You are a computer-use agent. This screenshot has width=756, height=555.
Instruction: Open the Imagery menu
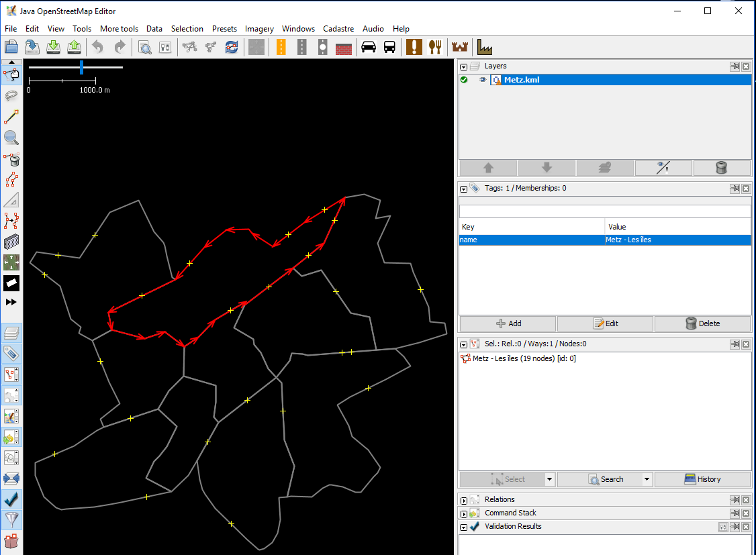pos(259,29)
